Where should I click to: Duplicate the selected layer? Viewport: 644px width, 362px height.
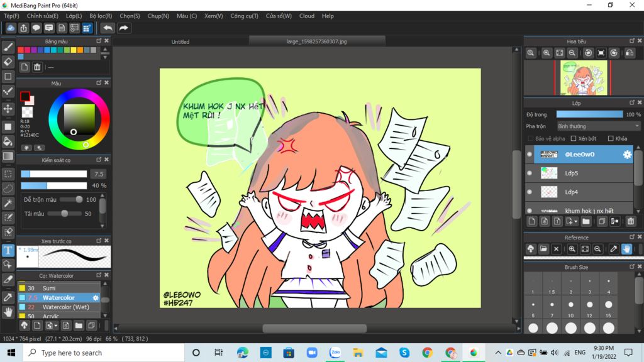602,221
